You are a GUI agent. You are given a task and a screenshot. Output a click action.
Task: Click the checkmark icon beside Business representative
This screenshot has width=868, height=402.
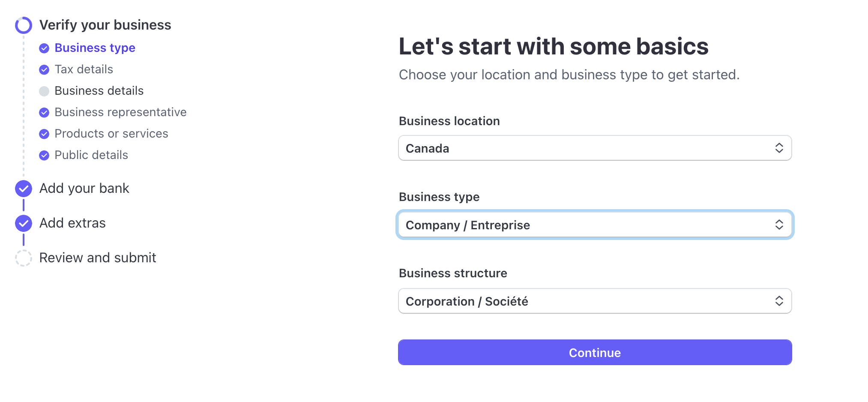pos(44,112)
